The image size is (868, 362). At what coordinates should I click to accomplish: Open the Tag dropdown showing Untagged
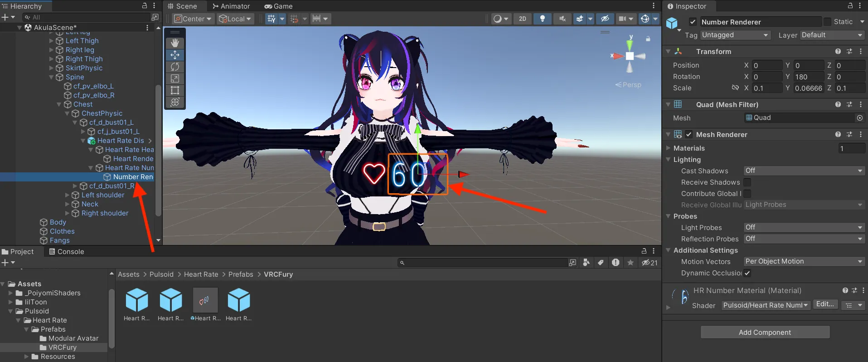point(735,35)
